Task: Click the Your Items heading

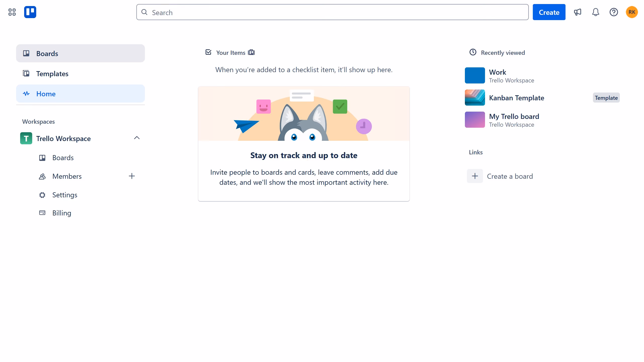Action: (231, 53)
